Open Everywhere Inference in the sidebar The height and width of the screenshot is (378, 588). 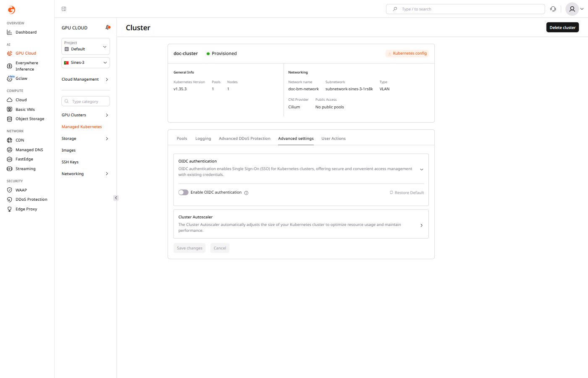[27, 66]
